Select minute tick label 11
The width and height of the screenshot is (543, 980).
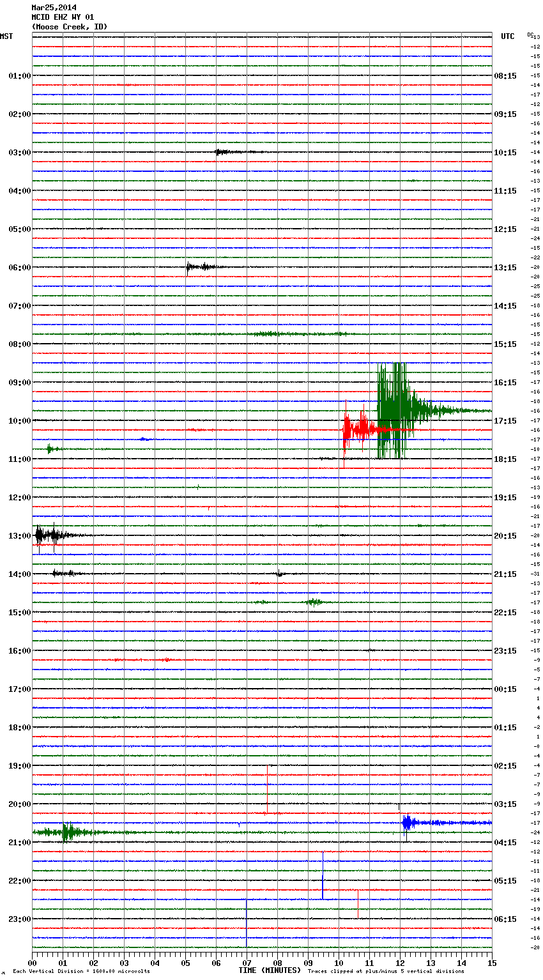pyautogui.click(x=369, y=963)
